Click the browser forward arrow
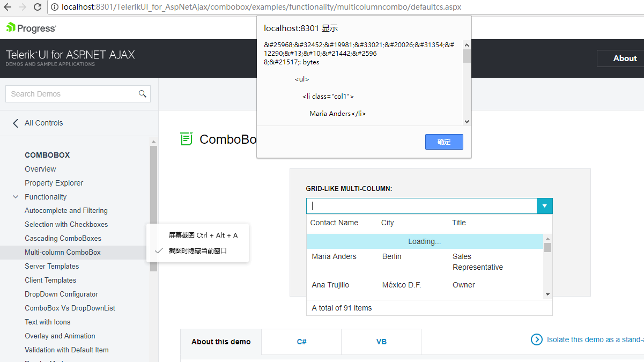The image size is (644, 362). coord(23,7)
